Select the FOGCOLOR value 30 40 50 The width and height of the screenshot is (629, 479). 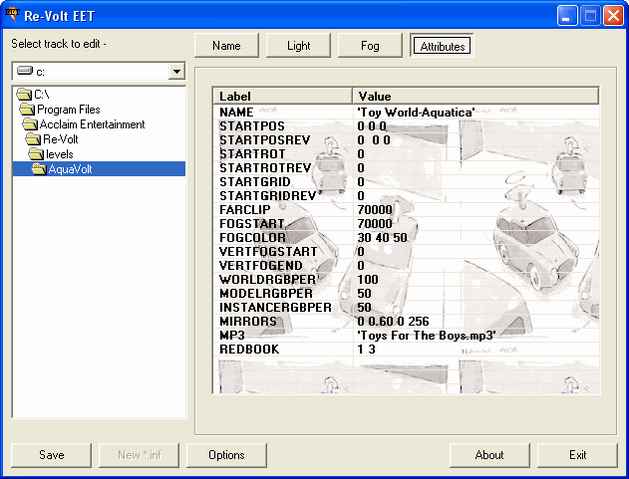tap(476, 237)
